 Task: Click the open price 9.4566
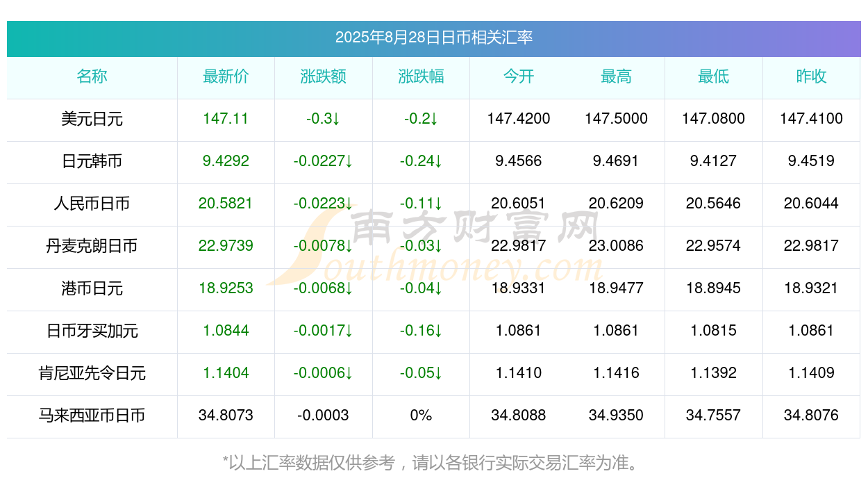(x=519, y=161)
